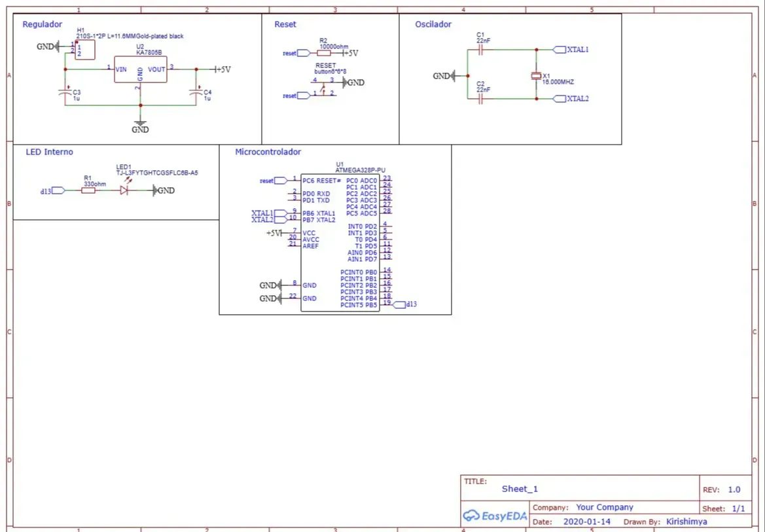Click the +5V flag on regulator output

coord(222,69)
